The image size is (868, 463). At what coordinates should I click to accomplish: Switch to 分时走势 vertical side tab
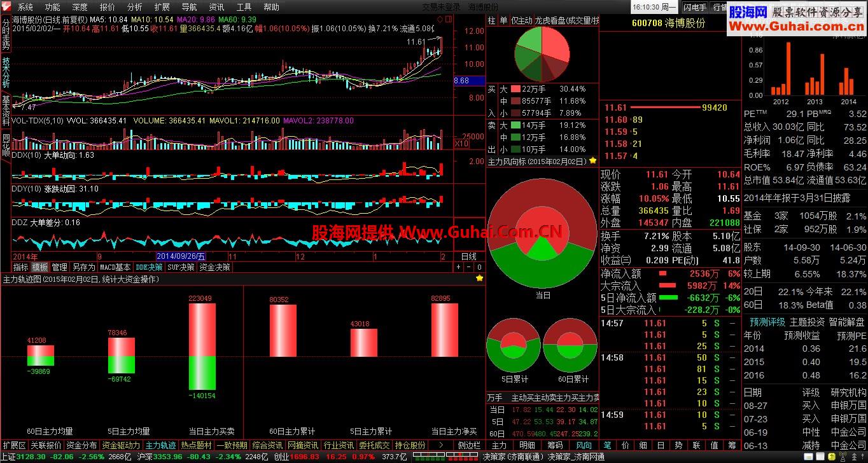(6, 34)
